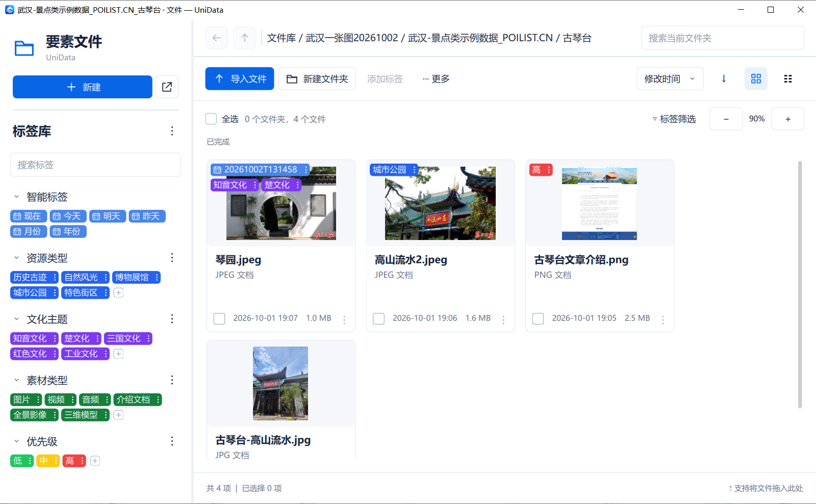Screen dimensions: 816x504
Task: Open 文化主题 group options menu
Action: click(172, 319)
